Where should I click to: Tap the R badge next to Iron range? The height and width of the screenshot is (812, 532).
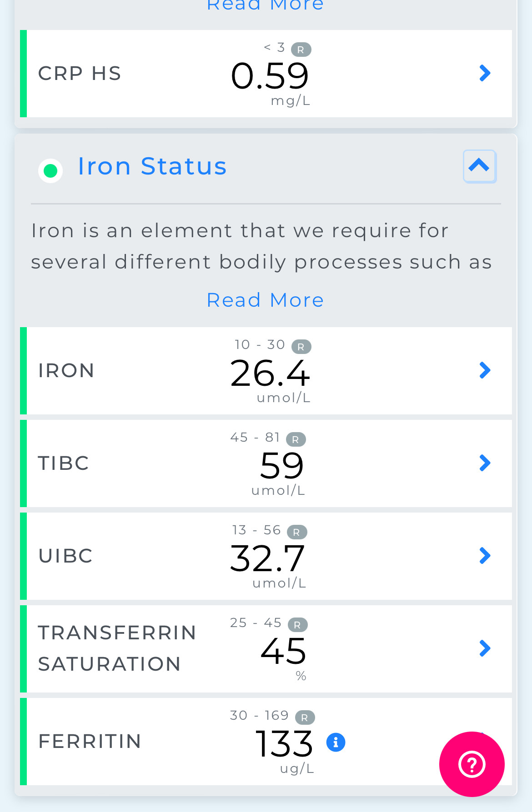301,347
